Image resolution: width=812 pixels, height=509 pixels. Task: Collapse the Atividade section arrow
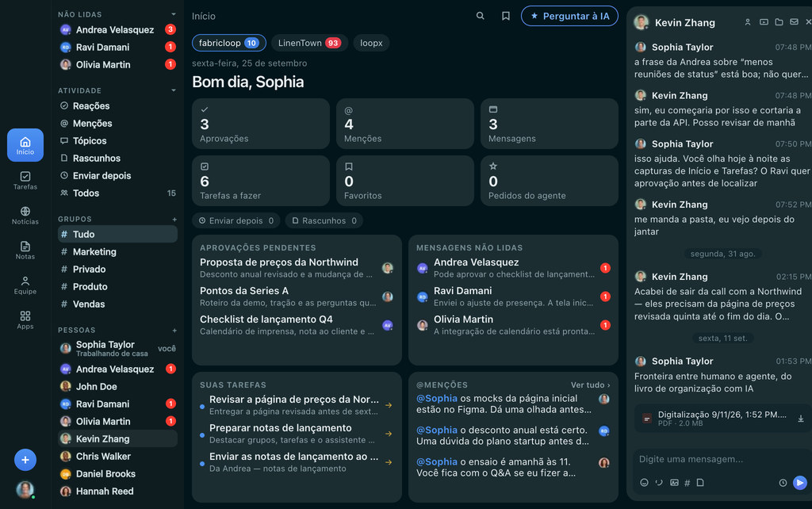point(174,90)
